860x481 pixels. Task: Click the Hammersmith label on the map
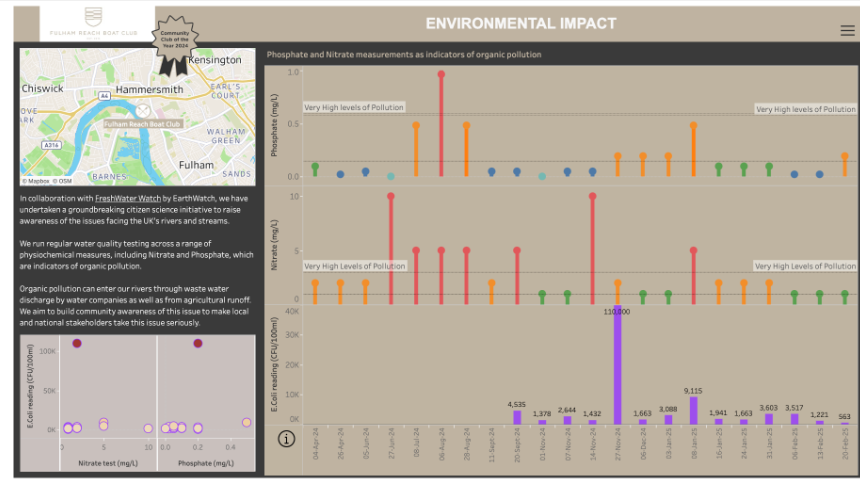point(149,89)
